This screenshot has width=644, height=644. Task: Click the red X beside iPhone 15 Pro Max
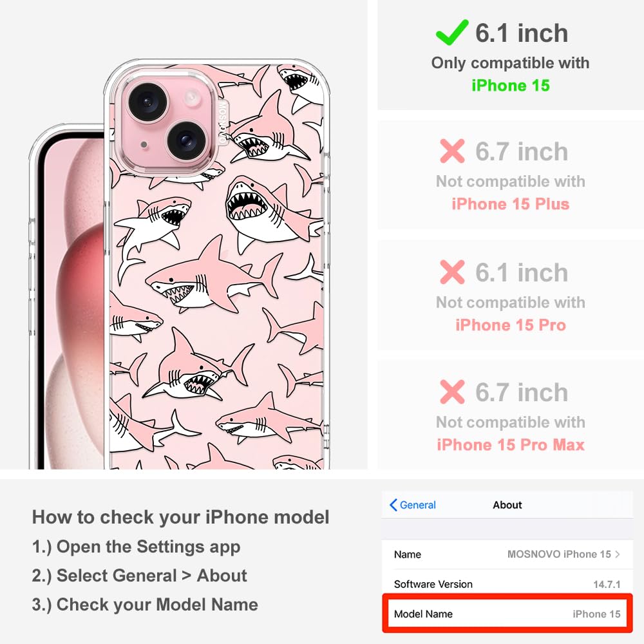[452, 392]
